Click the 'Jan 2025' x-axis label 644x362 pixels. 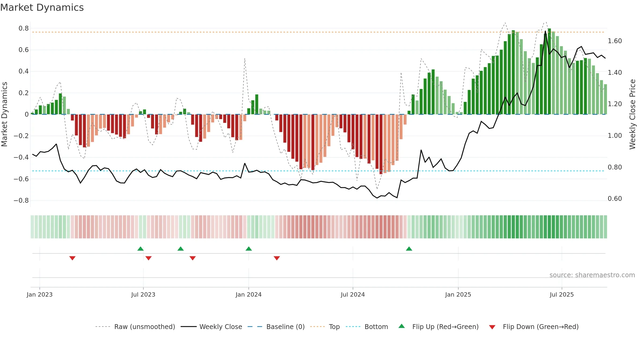coord(458,294)
